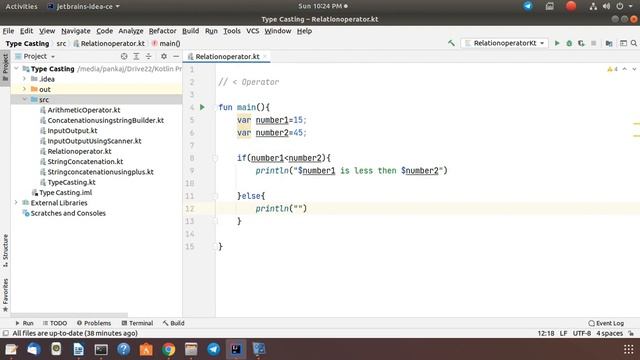Open the Event Log button
640x360 pixels.
click(606, 323)
